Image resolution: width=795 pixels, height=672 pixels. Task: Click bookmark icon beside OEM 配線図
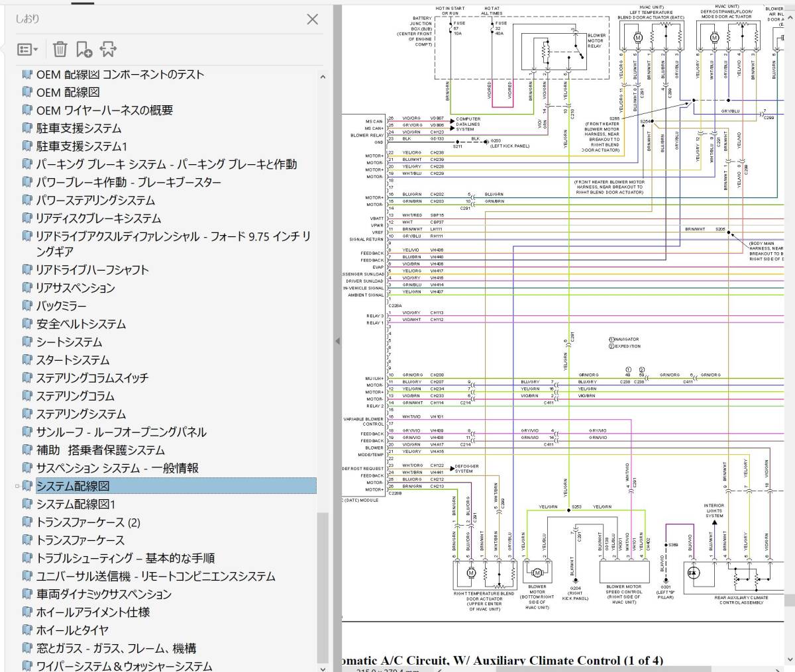click(27, 92)
